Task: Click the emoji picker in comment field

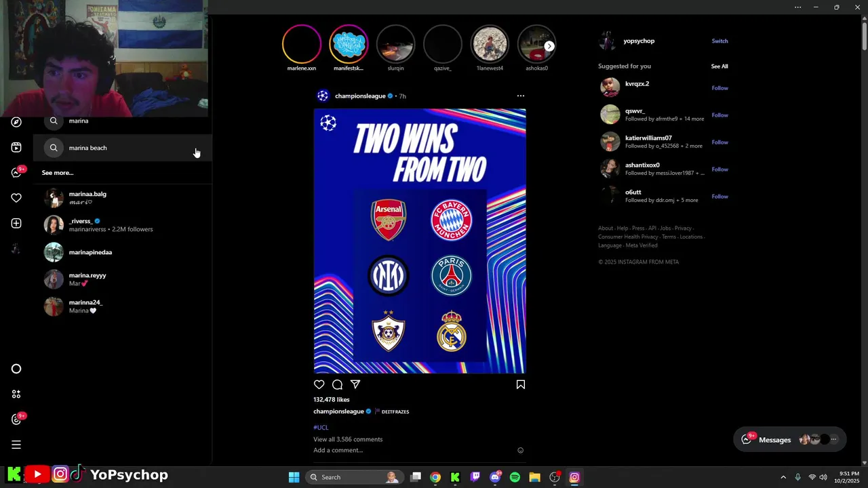Action: click(521, 450)
